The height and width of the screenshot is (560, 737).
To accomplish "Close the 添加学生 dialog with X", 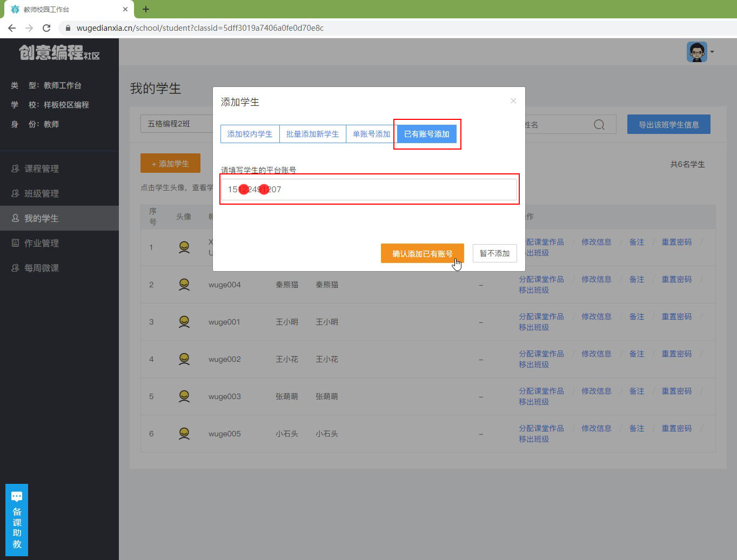I will [513, 101].
